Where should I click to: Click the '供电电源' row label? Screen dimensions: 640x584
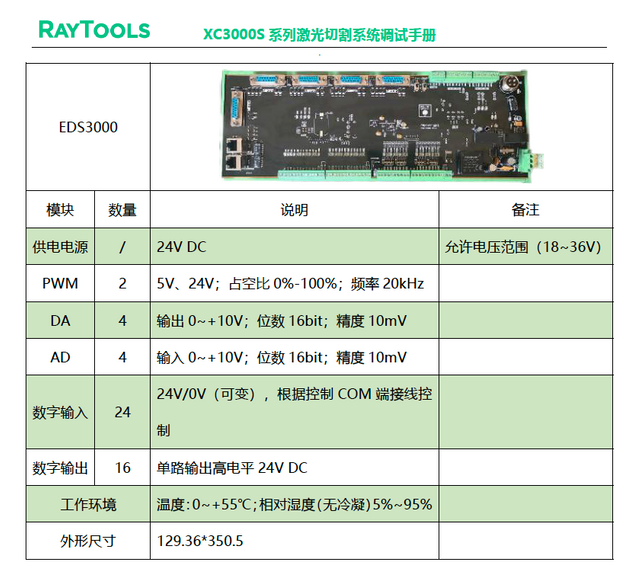pos(60,247)
